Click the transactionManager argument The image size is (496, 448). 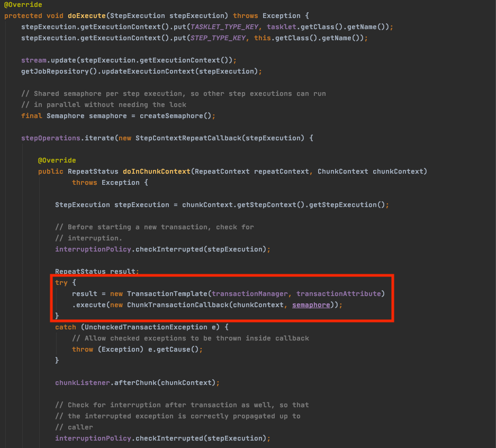[249, 293]
